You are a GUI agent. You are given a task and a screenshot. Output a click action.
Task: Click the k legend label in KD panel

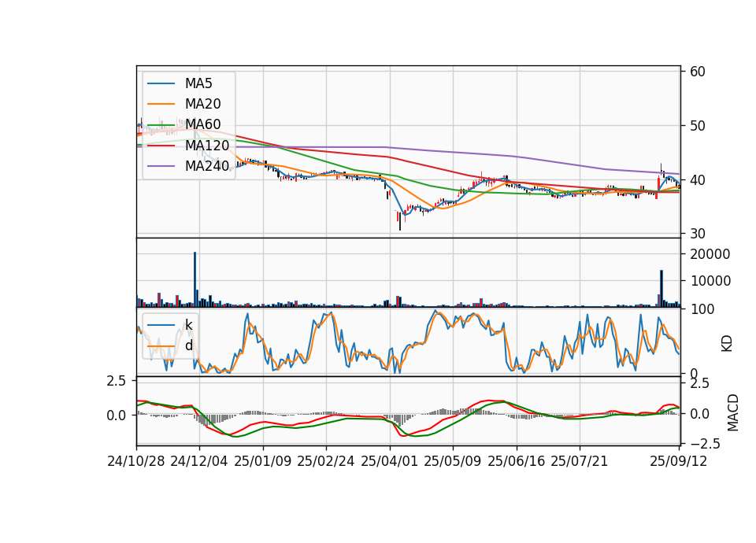(x=188, y=325)
